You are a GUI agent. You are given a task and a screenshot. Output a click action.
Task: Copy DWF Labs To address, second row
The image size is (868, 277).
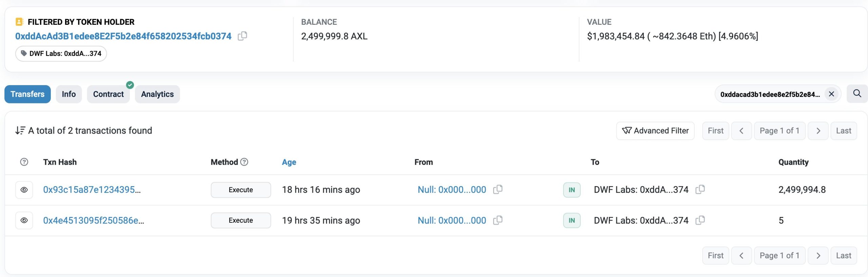tap(700, 220)
